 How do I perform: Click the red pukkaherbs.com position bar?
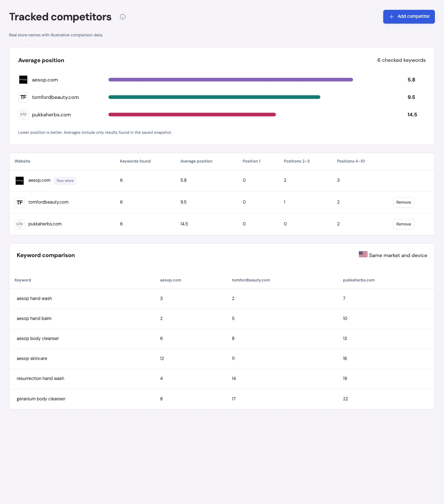[x=192, y=115]
